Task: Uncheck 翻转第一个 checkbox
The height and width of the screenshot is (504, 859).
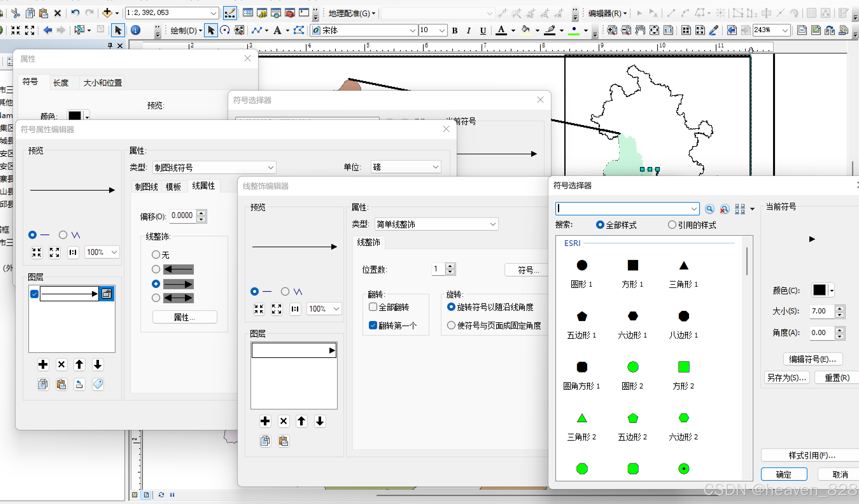Action: [373, 325]
